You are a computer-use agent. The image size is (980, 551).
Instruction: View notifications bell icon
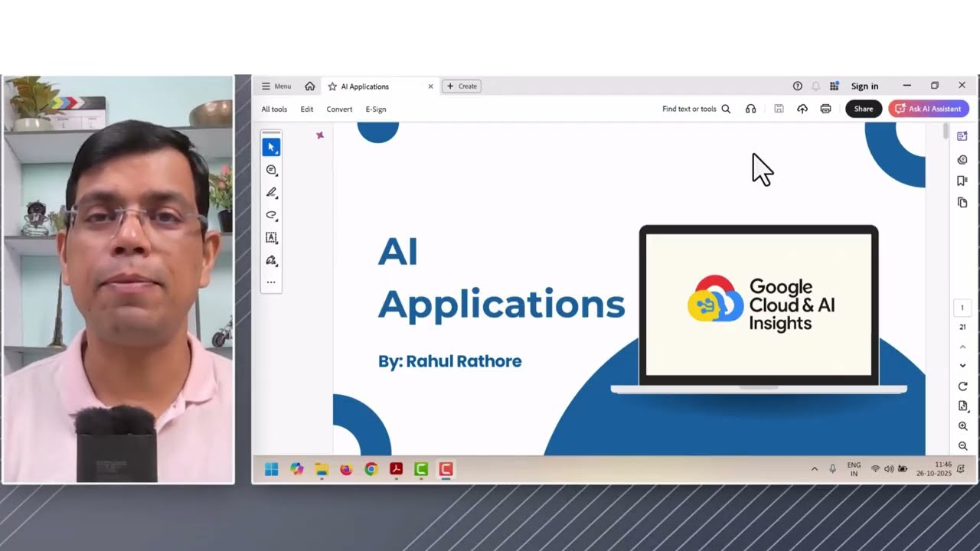(815, 86)
